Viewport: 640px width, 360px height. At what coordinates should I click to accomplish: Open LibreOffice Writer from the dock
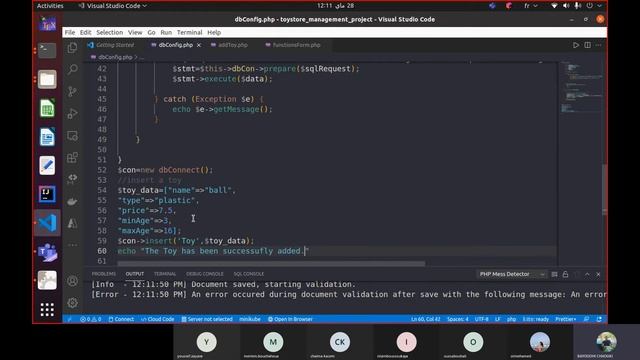tap(47, 137)
